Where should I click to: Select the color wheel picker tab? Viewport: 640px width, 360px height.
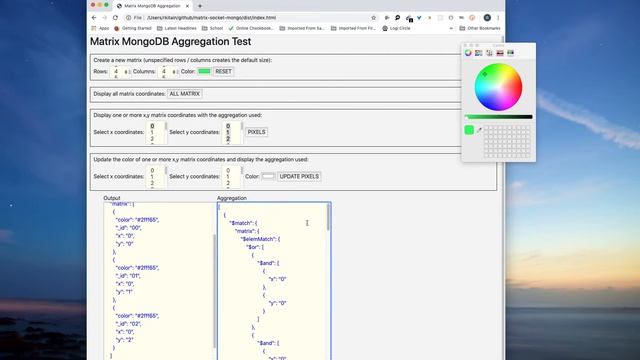pos(468,53)
